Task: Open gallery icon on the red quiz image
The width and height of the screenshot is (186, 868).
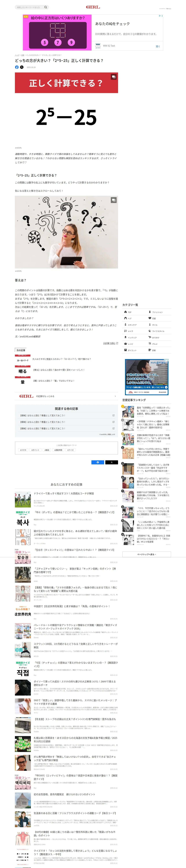Action: tap(114, 77)
